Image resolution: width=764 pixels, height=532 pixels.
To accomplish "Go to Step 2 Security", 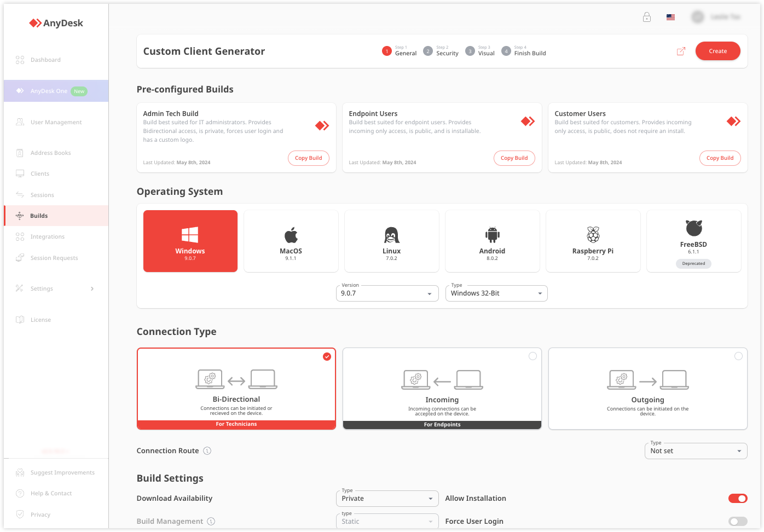I will coord(441,51).
